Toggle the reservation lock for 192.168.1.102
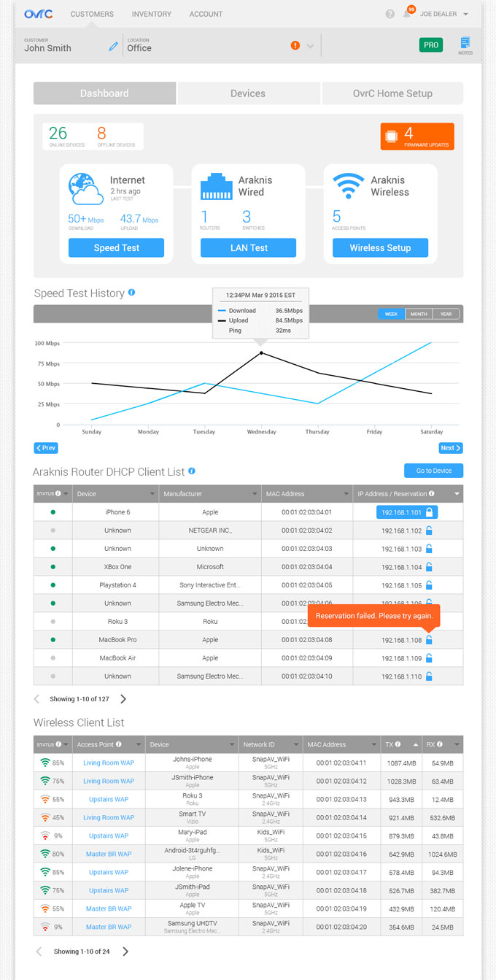 coord(430,530)
